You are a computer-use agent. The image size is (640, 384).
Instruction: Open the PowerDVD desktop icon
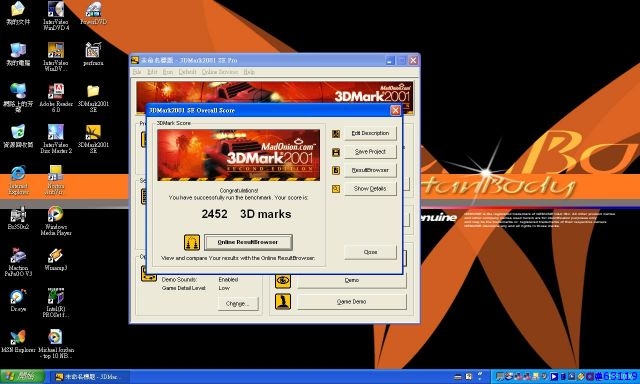click(93, 13)
